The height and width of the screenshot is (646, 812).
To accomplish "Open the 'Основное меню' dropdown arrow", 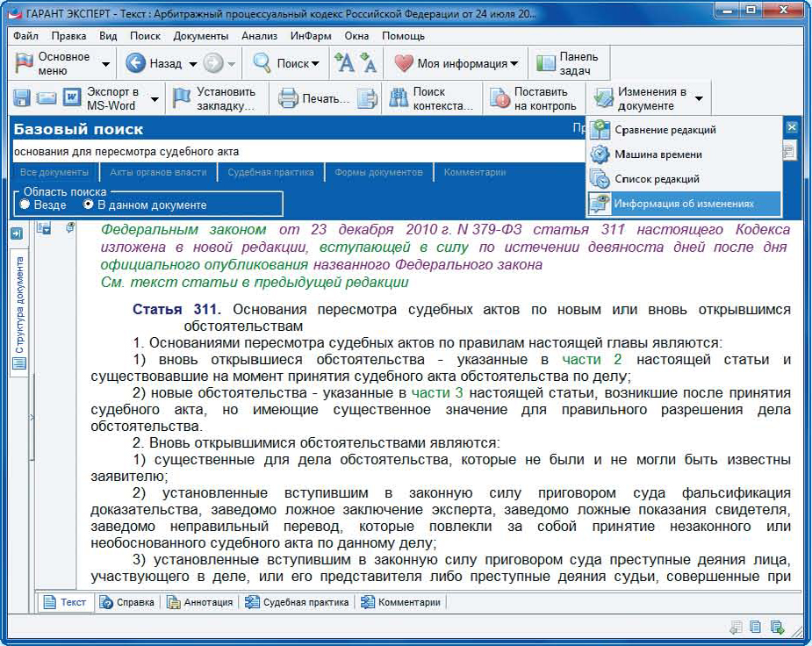I will [106, 64].
